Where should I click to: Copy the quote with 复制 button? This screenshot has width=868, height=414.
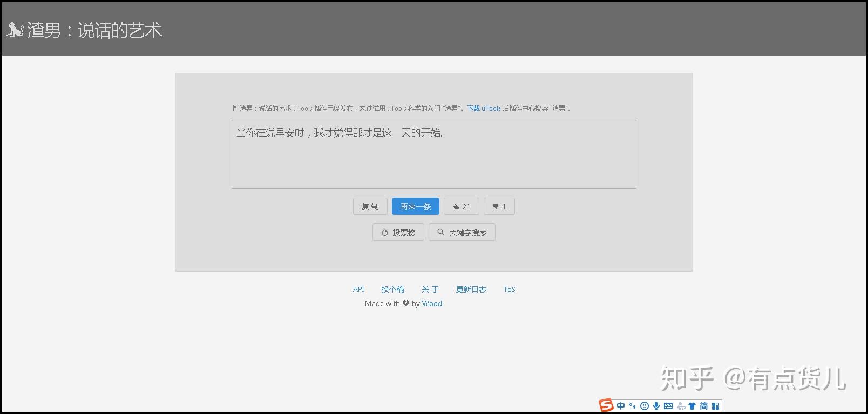370,207
